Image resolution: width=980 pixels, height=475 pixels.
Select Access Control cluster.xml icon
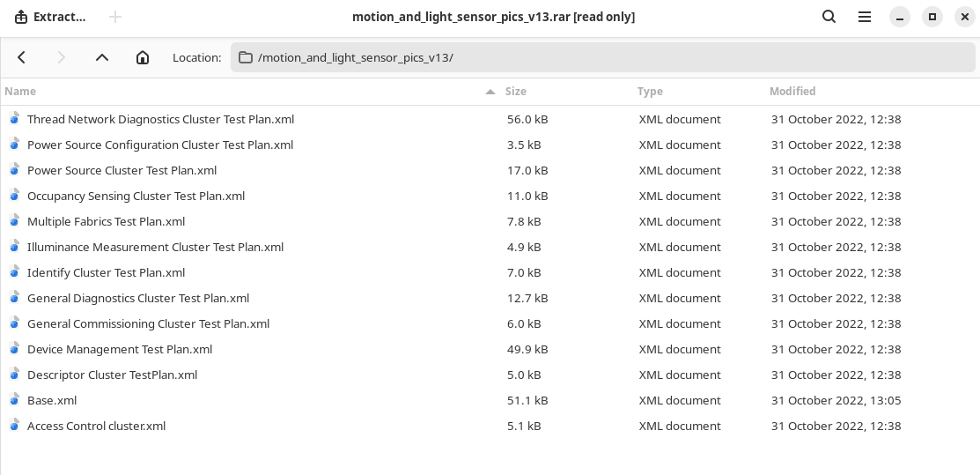point(14,426)
